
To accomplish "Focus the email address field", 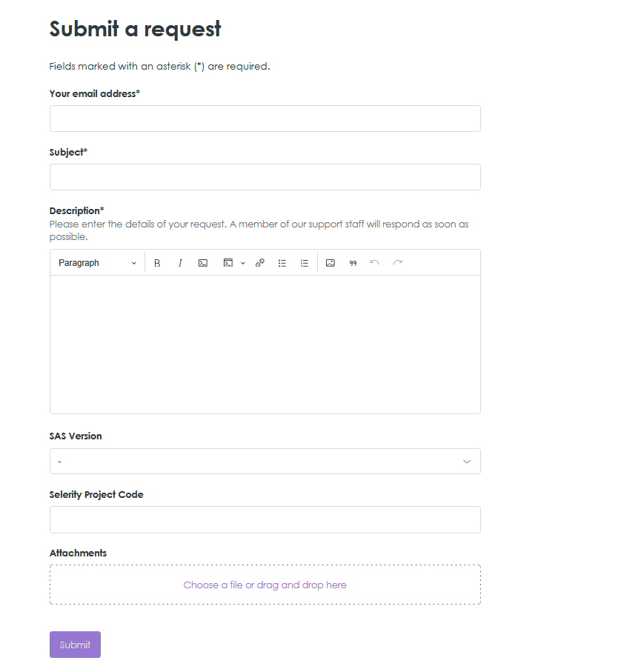I will click(x=265, y=119).
